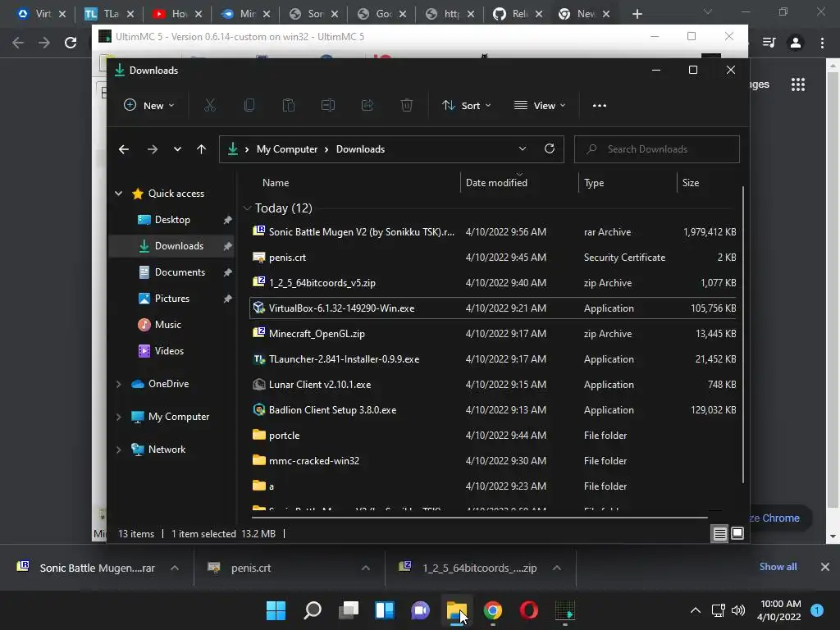Close the Chrome downloads bar
Screen dimensions: 840x630
coord(825,567)
